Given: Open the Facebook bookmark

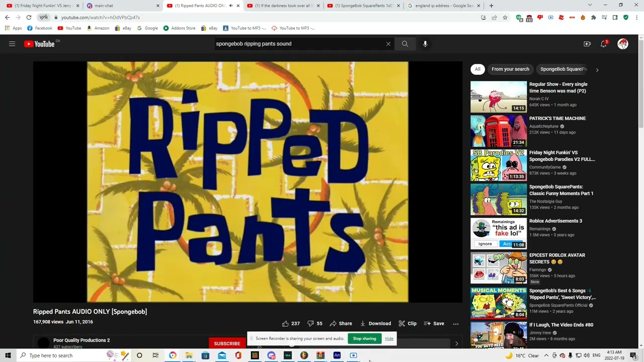Looking at the screenshot, I should [x=40, y=28].
